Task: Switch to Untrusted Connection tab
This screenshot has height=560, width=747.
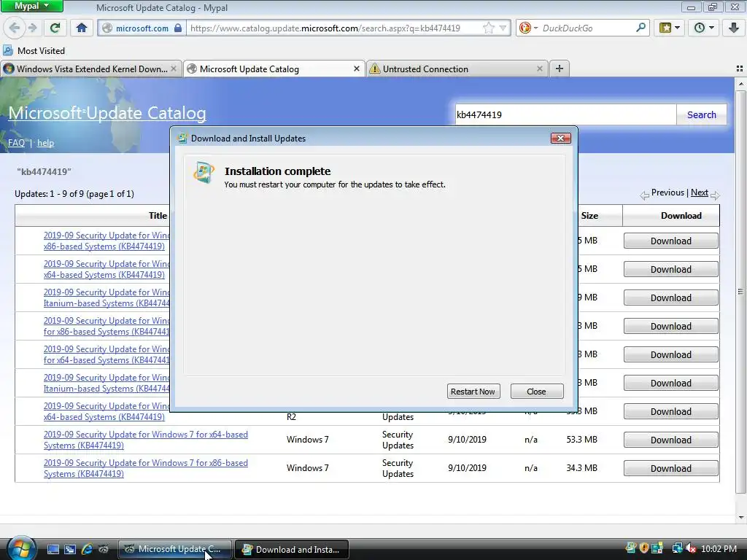Action: (x=457, y=69)
